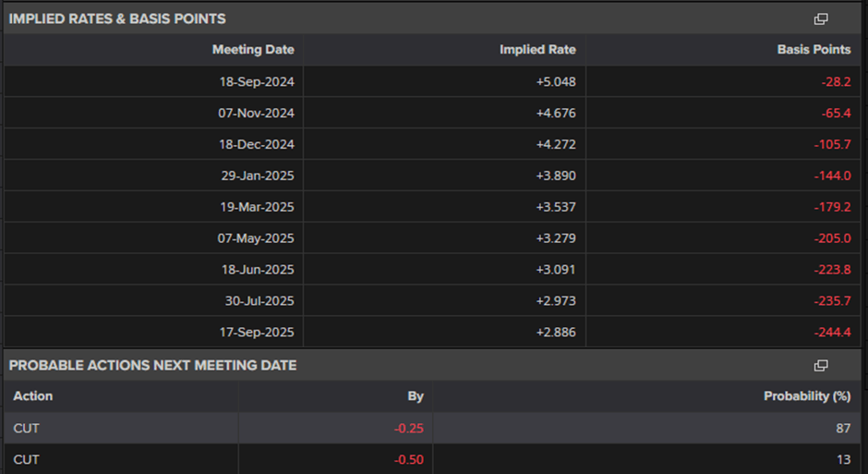Select the 19-Mar-2025 meeting date

pos(257,207)
